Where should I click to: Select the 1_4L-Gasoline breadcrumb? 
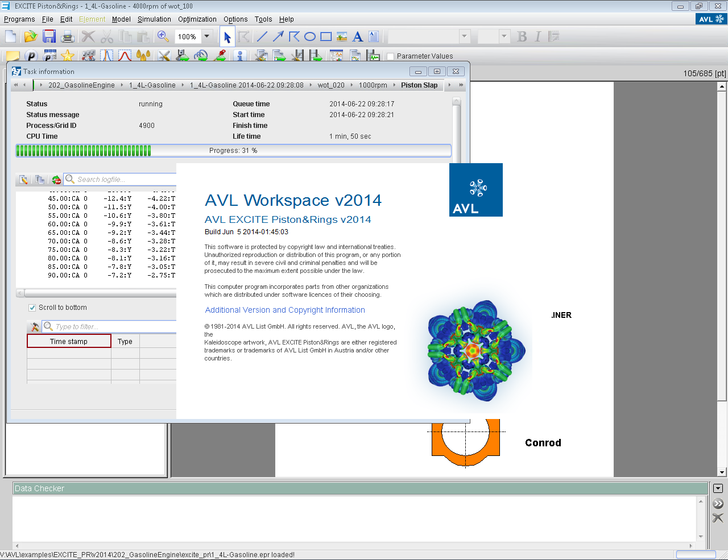(152, 85)
